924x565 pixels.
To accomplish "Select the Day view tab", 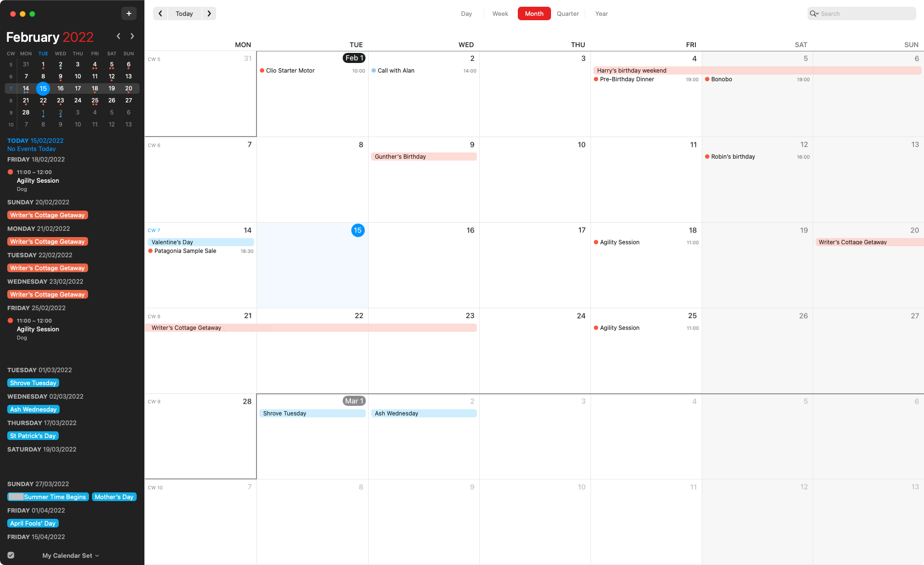I will click(x=466, y=13).
